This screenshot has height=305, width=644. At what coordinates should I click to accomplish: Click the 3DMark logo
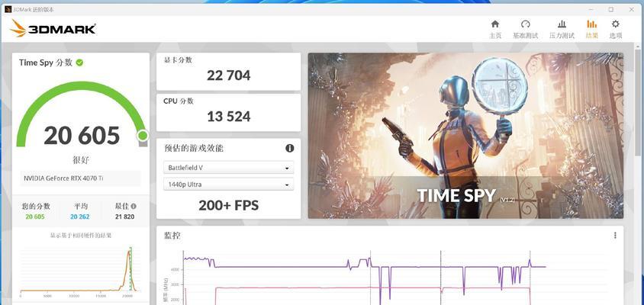point(53,29)
